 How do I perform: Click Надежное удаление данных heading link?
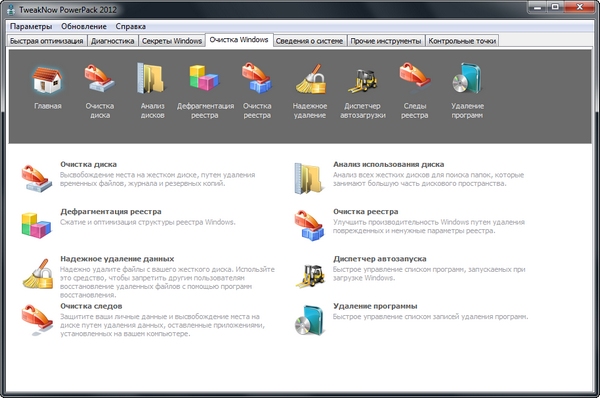click(x=117, y=259)
